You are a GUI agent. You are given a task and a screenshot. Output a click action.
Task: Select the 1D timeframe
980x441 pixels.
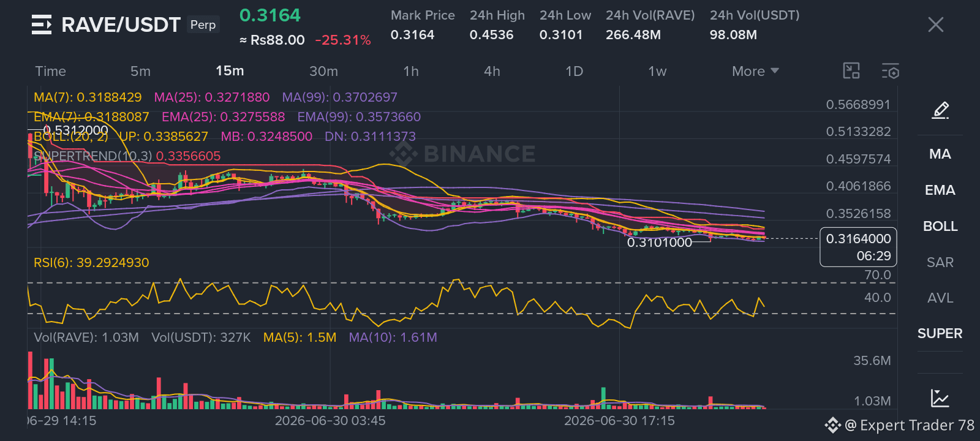pos(574,71)
